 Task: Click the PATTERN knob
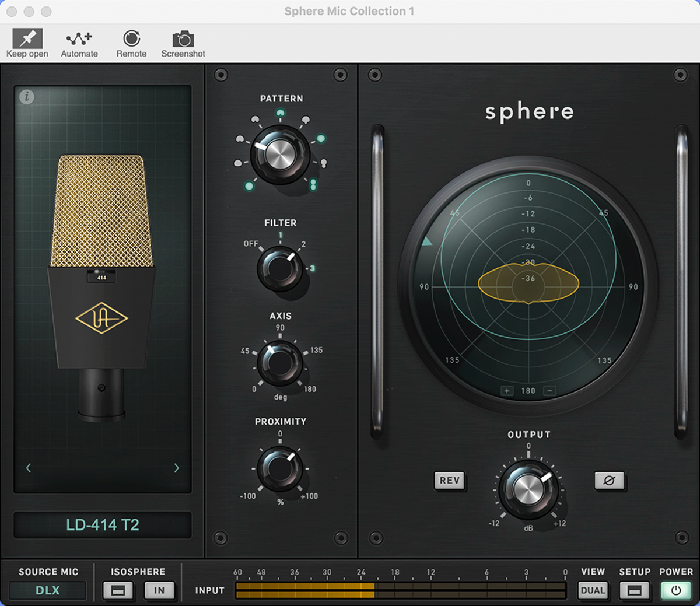point(280,154)
